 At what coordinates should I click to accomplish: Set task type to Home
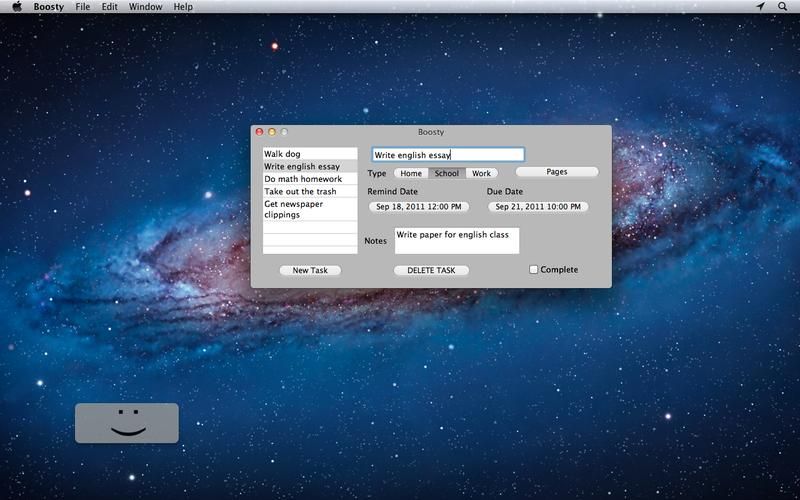click(411, 174)
